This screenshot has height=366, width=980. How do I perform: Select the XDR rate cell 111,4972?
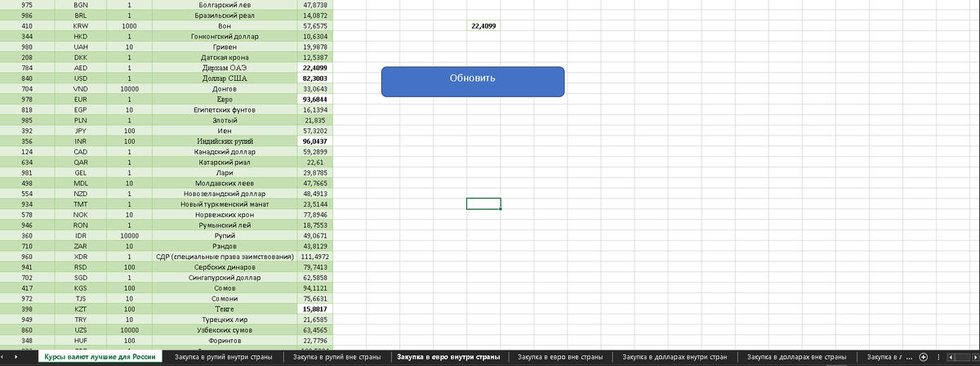tap(314, 257)
